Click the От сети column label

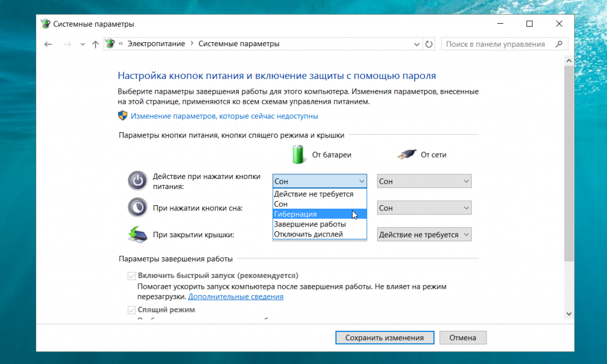(x=433, y=155)
